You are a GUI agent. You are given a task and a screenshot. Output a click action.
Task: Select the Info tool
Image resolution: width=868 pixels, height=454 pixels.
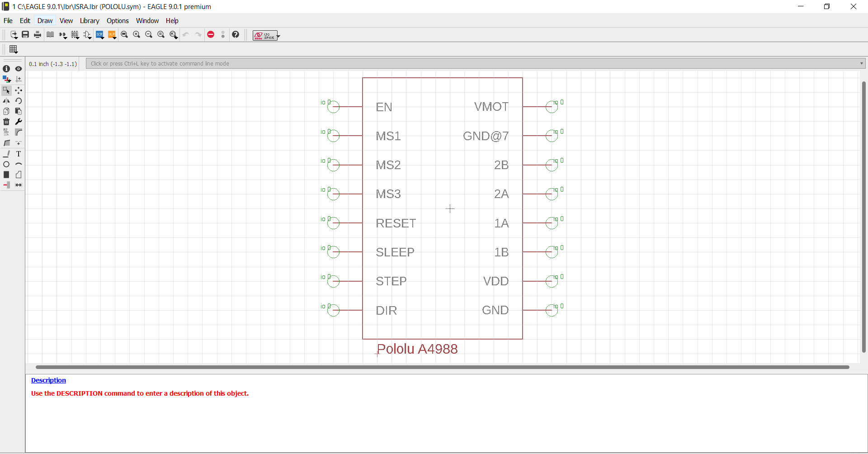pyautogui.click(x=6, y=69)
